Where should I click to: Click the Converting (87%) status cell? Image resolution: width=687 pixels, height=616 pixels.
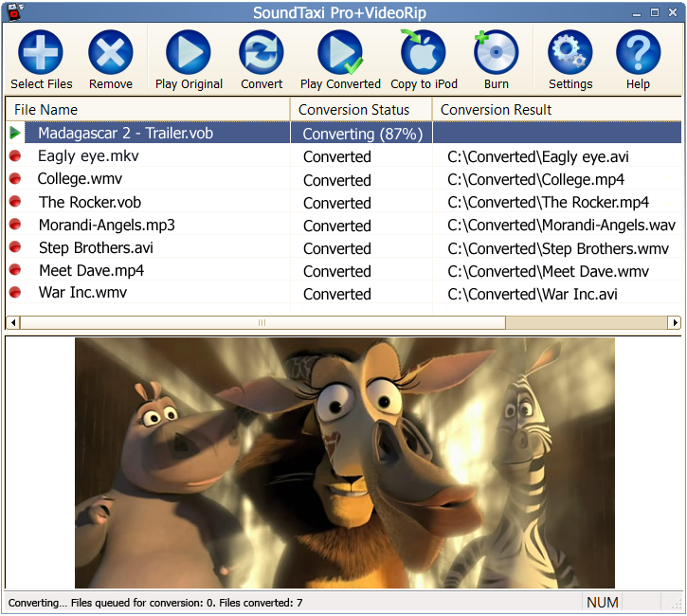pos(362,134)
